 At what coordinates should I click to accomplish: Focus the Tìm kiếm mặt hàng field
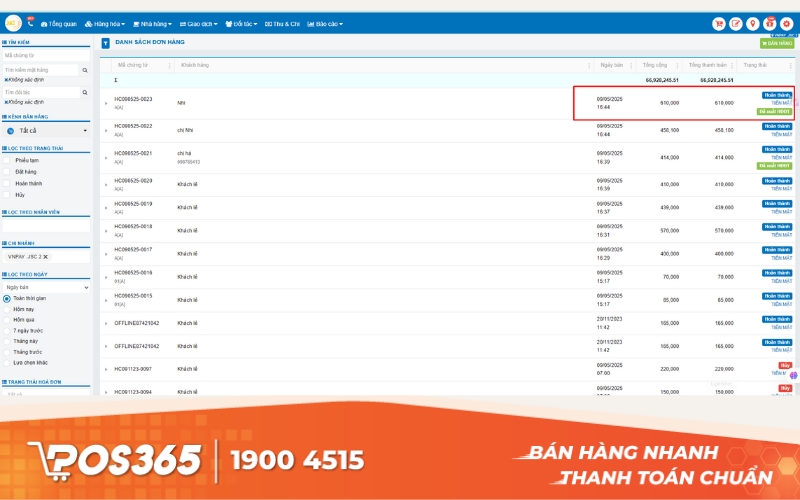pos(41,70)
